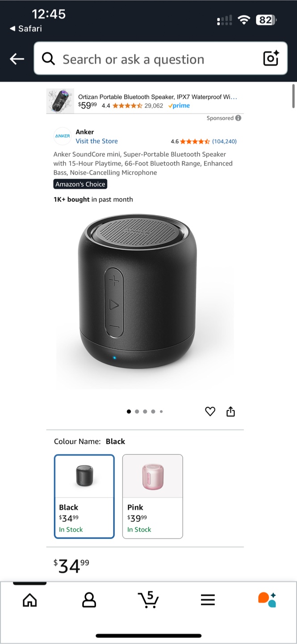The image size is (297, 644).
Task: Open the Home tab icon
Action: click(x=29, y=600)
